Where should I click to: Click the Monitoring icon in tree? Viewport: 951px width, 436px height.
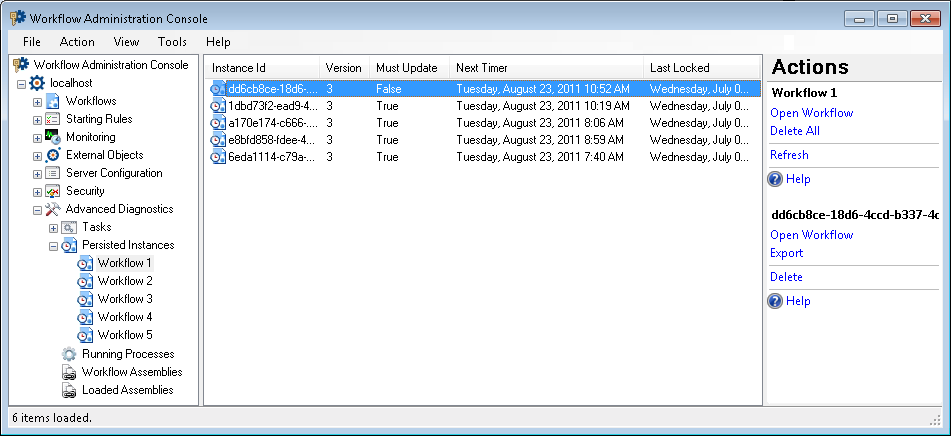point(53,137)
